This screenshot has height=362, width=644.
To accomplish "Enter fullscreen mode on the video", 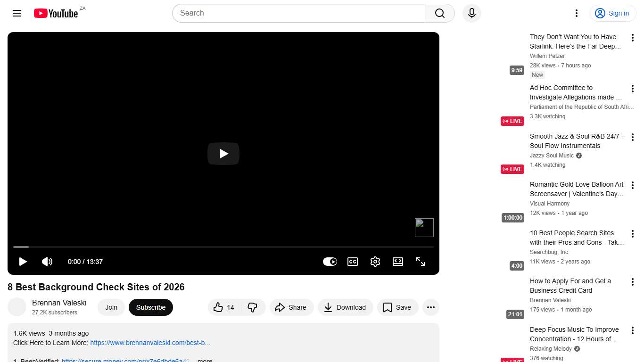I will pyautogui.click(x=421, y=262).
